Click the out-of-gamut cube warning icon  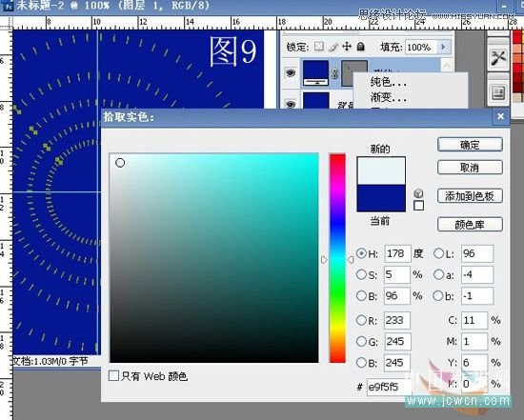[418, 193]
